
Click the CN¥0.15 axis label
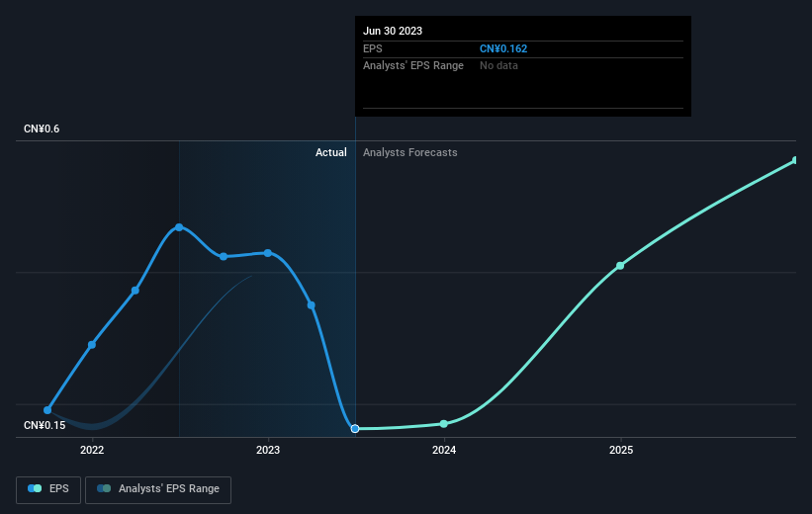pos(45,425)
